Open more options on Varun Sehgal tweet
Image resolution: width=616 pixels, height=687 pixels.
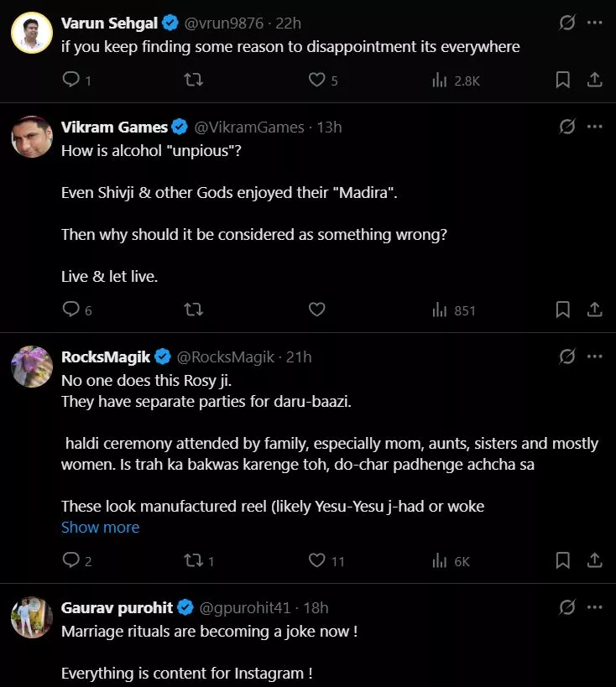click(595, 22)
